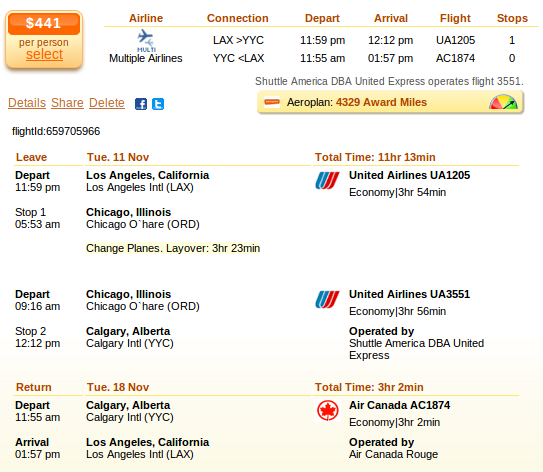Viewport: 543px width, 472px height.
Task: Select the $441 per person fare
Action: (x=44, y=54)
